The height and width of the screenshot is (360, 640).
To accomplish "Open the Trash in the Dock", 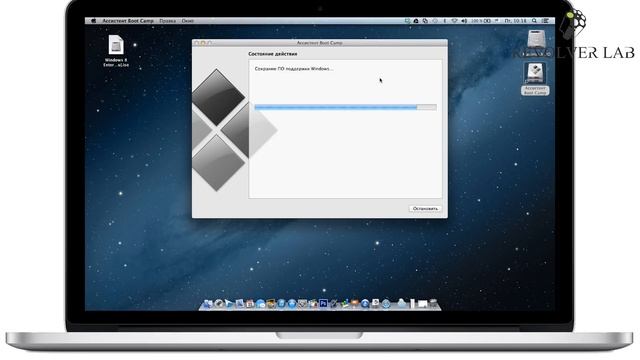I will (x=433, y=304).
